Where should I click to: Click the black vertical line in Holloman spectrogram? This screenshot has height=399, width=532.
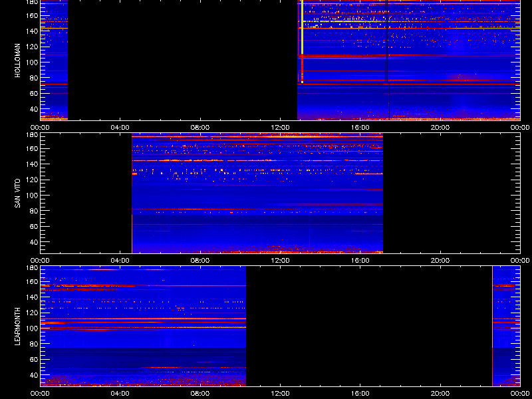[x=386, y=41]
